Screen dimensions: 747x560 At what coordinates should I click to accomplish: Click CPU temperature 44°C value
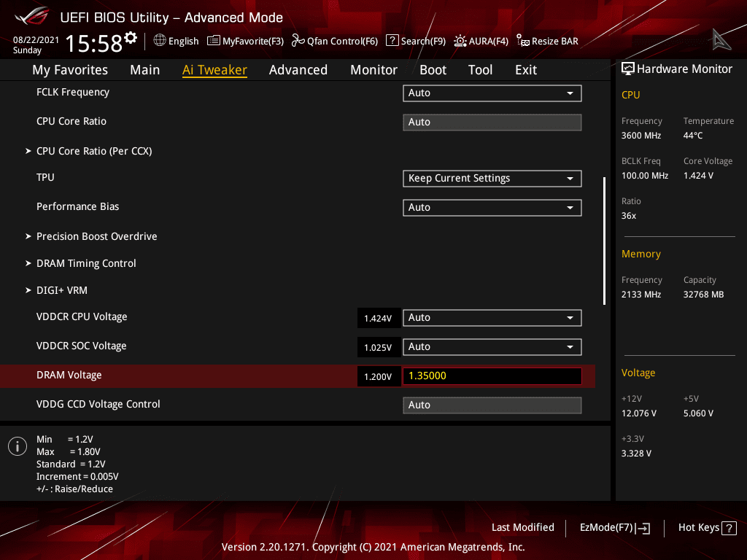(x=693, y=136)
